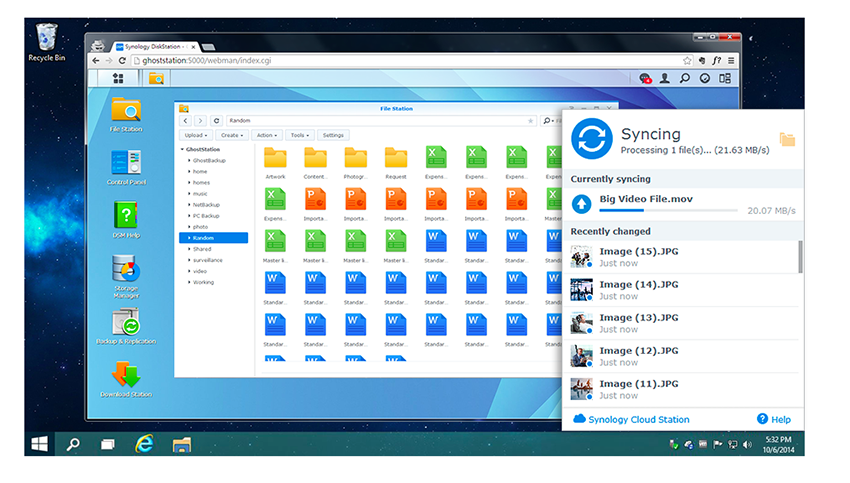Open the File Station search filter dropdown
The width and height of the screenshot is (850, 483).
pos(549,121)
